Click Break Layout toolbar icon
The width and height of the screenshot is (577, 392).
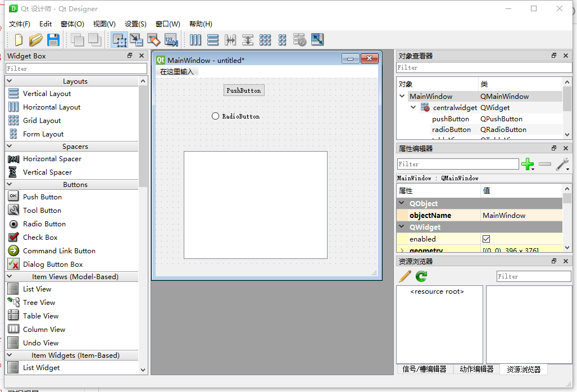[299, 40]
